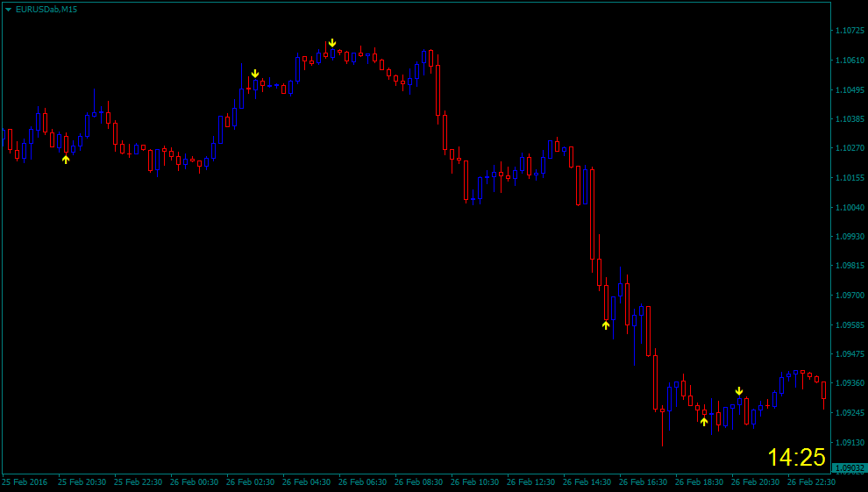Click the 26 Feb 06:30 time label
The image size is (868, 492).
[363, 482]
